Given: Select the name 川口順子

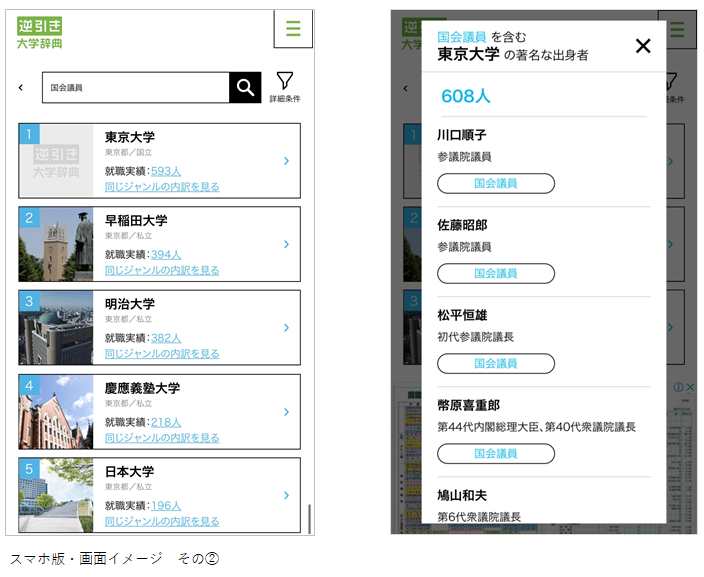Looking at the screenshot, I should tap(462, 135).
